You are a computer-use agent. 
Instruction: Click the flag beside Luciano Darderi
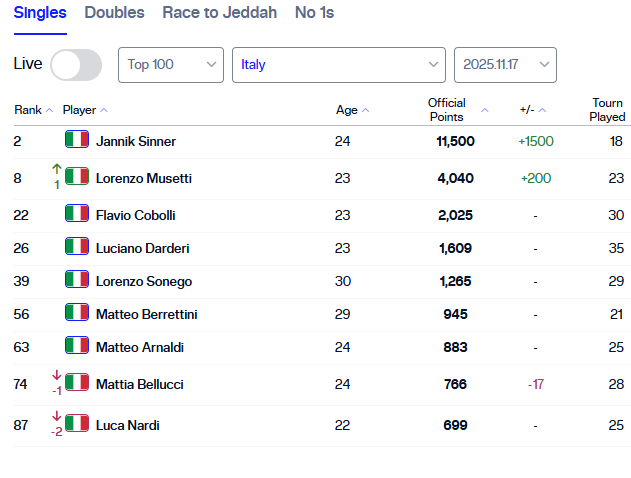(77, 247)
